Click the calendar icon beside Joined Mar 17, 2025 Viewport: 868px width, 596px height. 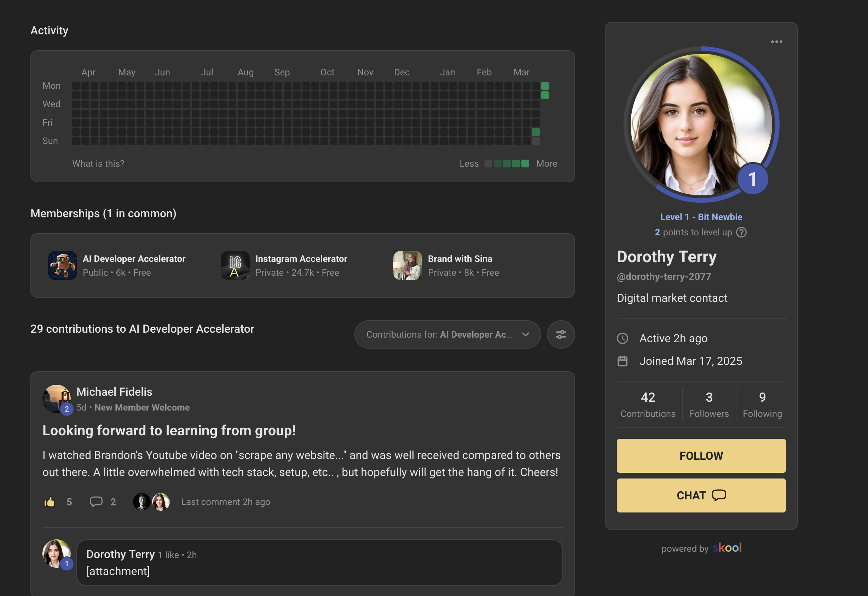click(623, 361)
